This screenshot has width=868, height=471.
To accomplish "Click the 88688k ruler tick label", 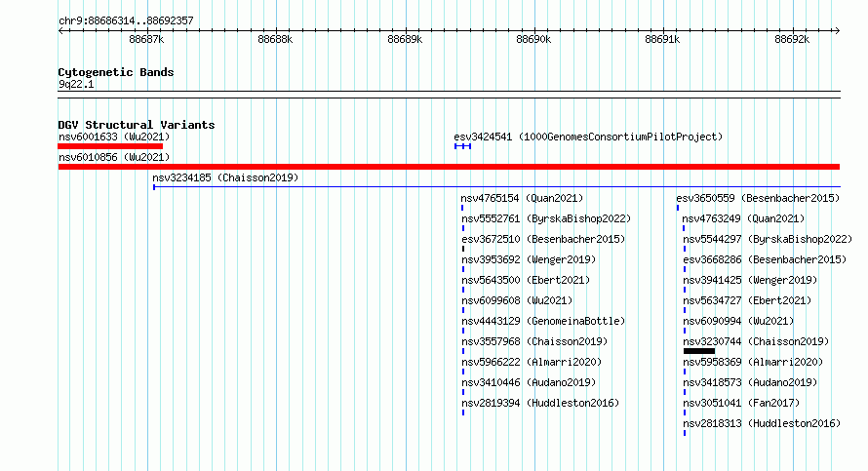I will coord(275,39).
